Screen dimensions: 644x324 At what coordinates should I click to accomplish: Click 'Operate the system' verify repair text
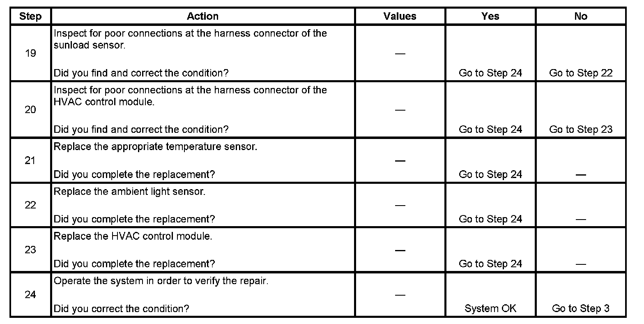[161, 282]
